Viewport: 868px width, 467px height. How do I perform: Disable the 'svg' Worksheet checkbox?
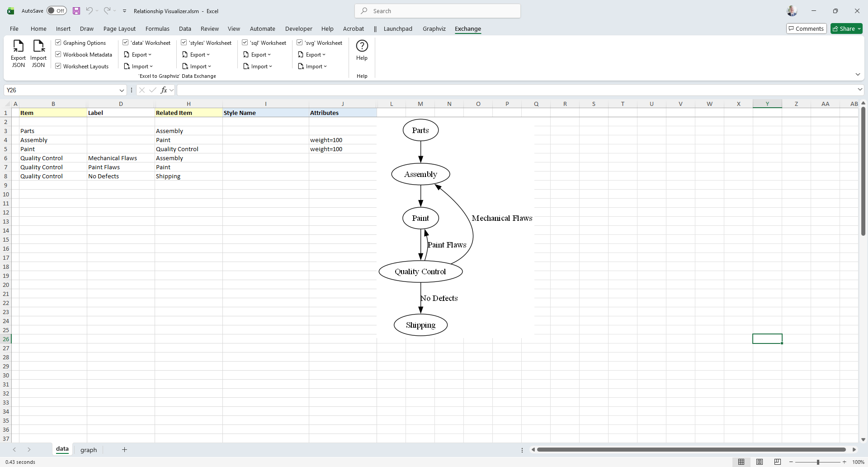coord(300,43)
